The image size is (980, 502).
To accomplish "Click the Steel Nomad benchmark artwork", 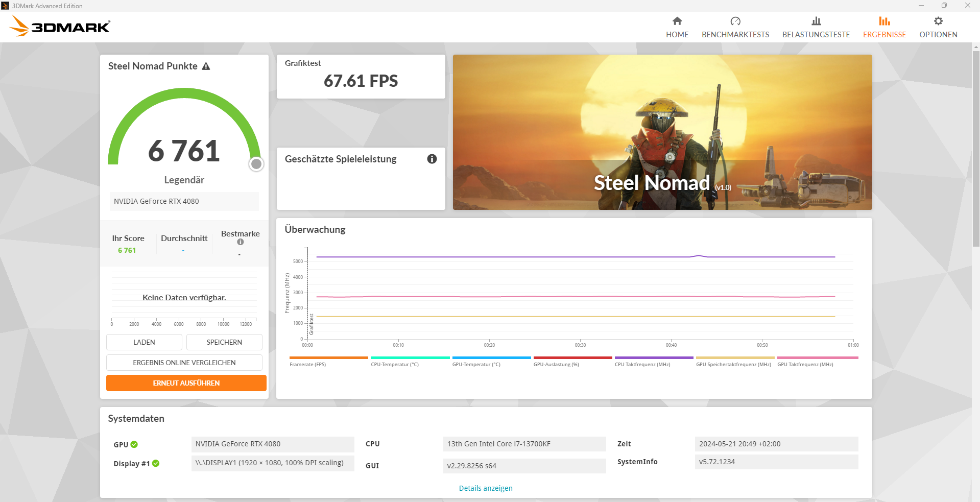I will (662, 132).
